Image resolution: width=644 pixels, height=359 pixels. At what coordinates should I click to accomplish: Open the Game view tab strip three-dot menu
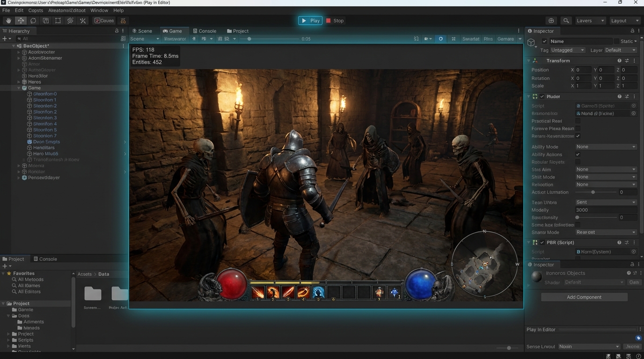pos(519,31)
